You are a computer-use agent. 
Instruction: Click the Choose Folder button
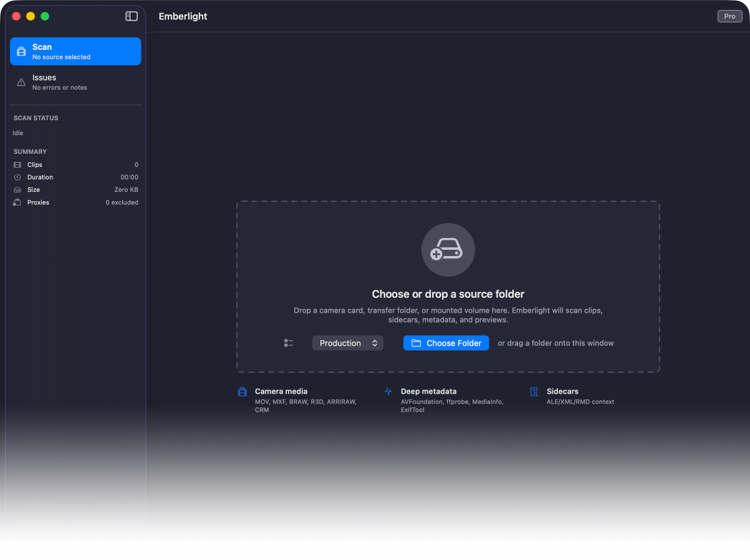pyautogui.click(x=446, y=343)
